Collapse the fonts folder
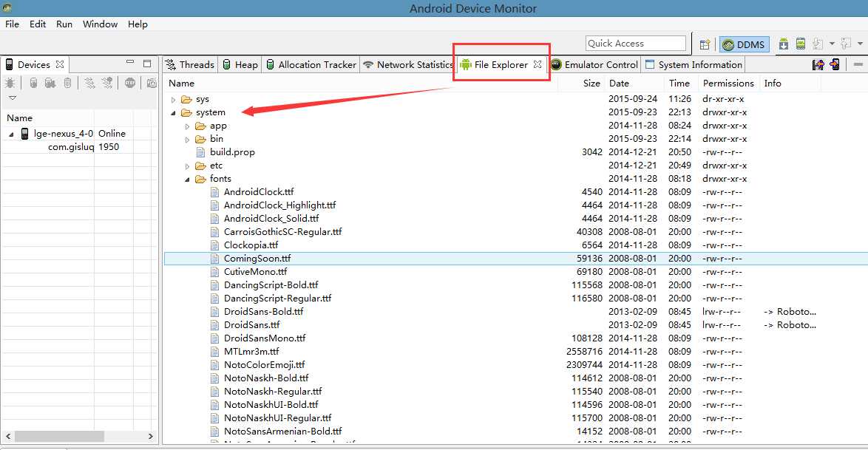Image resolution: width=868 pixels, height=450 pixels. pos(187,180)
